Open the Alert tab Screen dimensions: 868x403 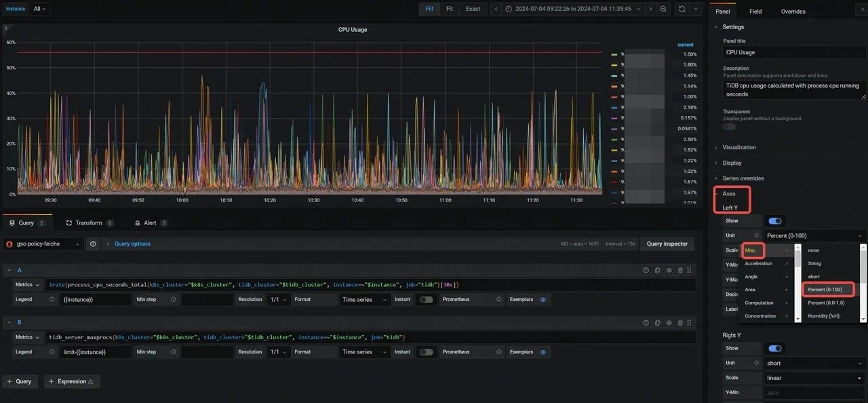[x=151, y=223]
